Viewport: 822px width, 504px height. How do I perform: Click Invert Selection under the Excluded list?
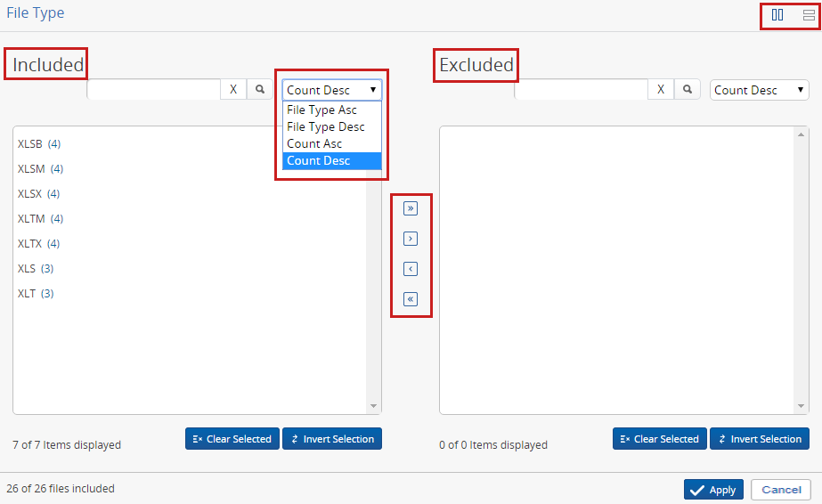(x=760, y=439)
